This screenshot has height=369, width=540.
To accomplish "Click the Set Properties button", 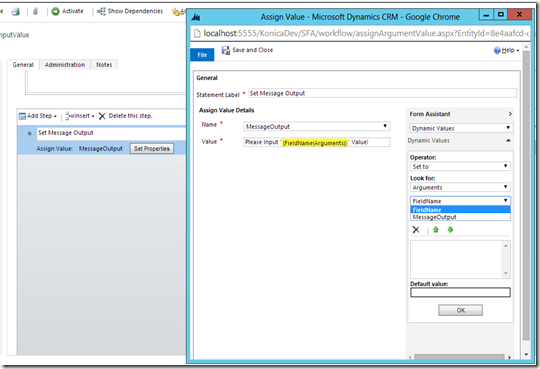I will 152,148.
